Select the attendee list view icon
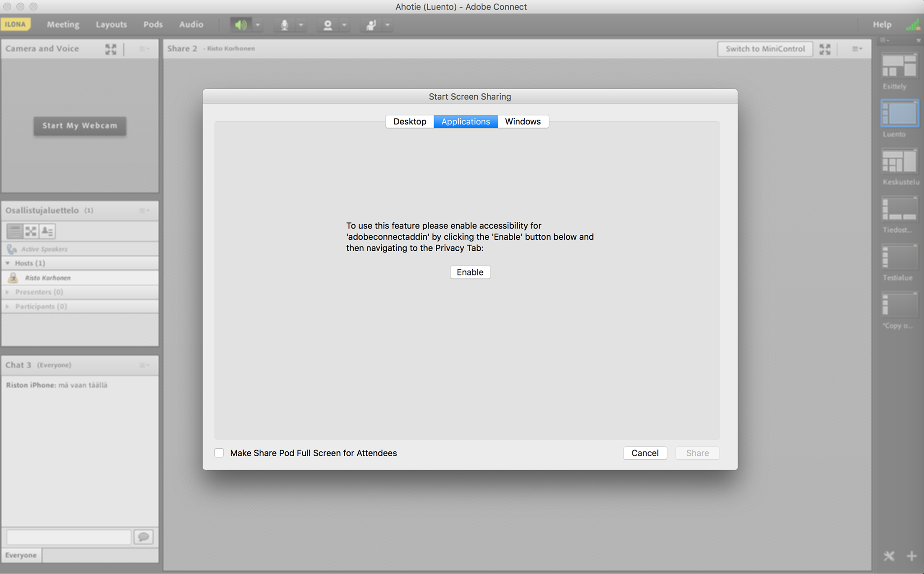 click(14, 231)
